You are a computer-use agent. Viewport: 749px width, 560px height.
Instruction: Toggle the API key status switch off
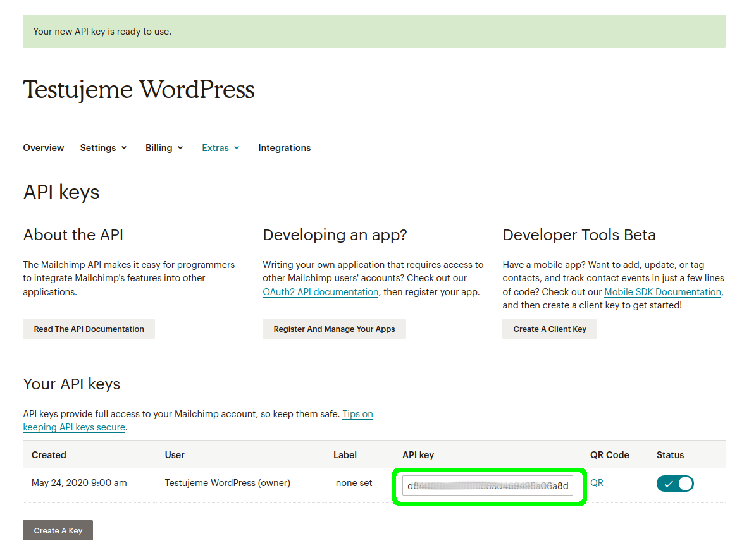pos(675,484)
